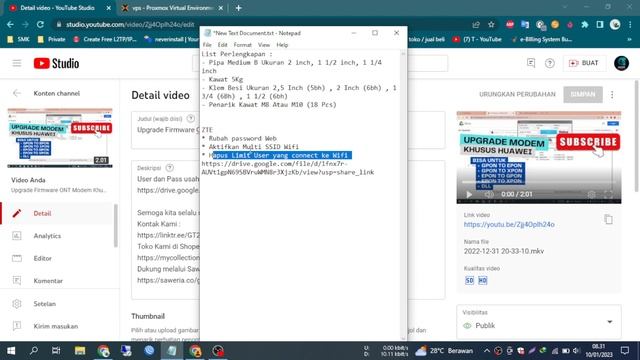Open Chrome extensions puzzle icon
Viewport: 640px width, 360px height.
point(585,24)
